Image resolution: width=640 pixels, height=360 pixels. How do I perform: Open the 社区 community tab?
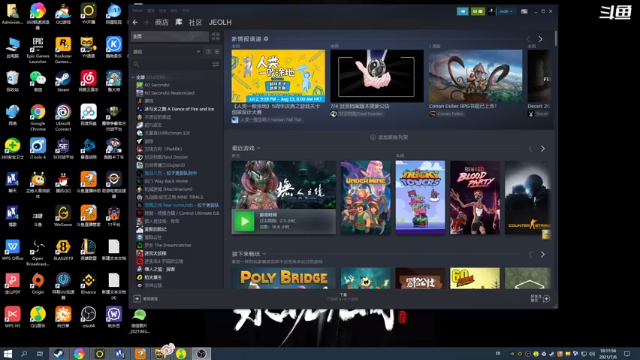[x=196, y=22]
